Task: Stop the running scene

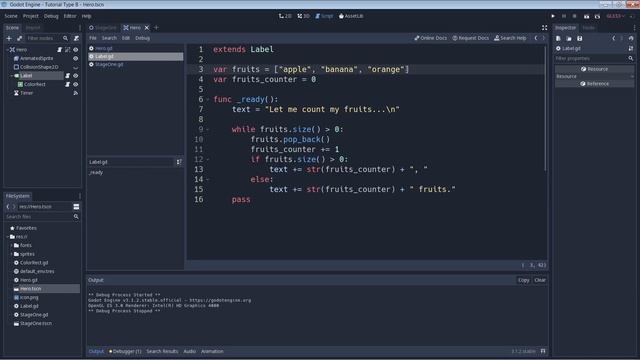Action: 574,16
